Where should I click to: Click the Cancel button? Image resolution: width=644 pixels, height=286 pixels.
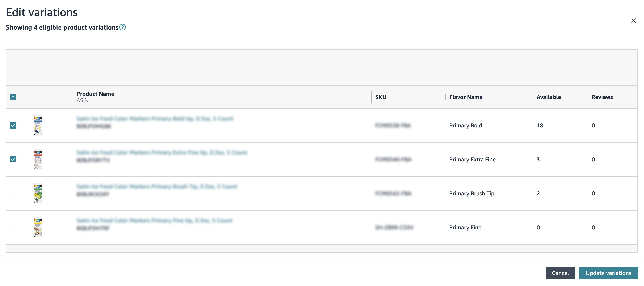coord(560,273)
